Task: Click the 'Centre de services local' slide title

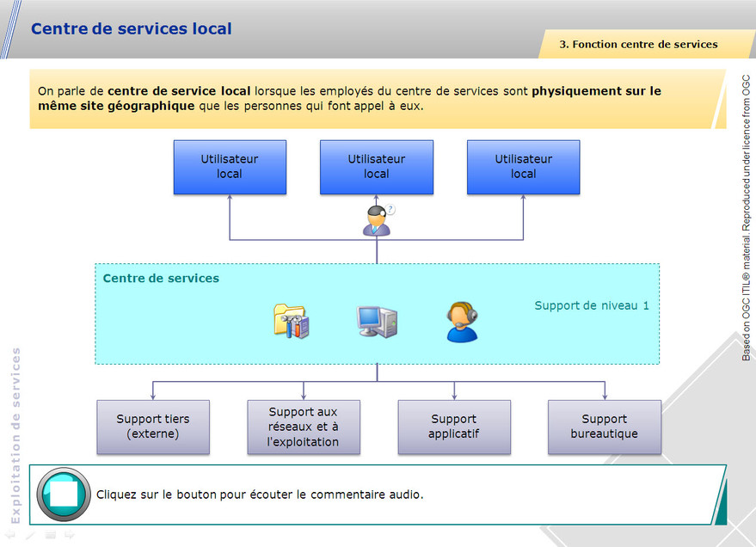Action: pyautogui.click(x=132, y=28)
